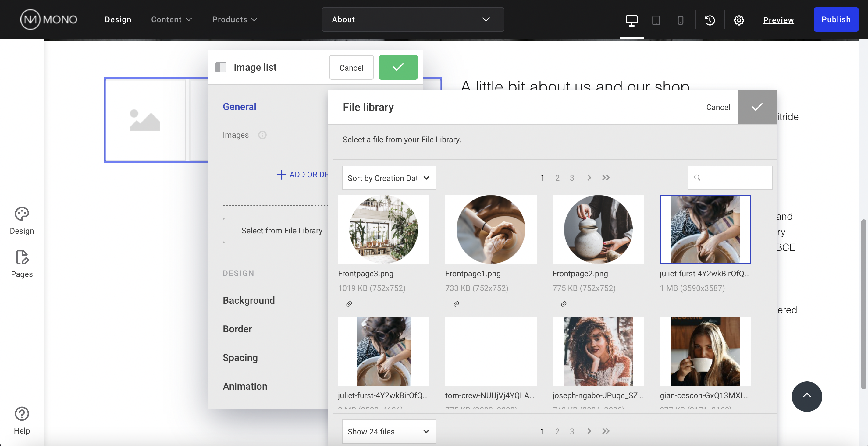Open Help from sidebar
The height and width of the screenshot is (446, 868).
[x=22, y=420]
